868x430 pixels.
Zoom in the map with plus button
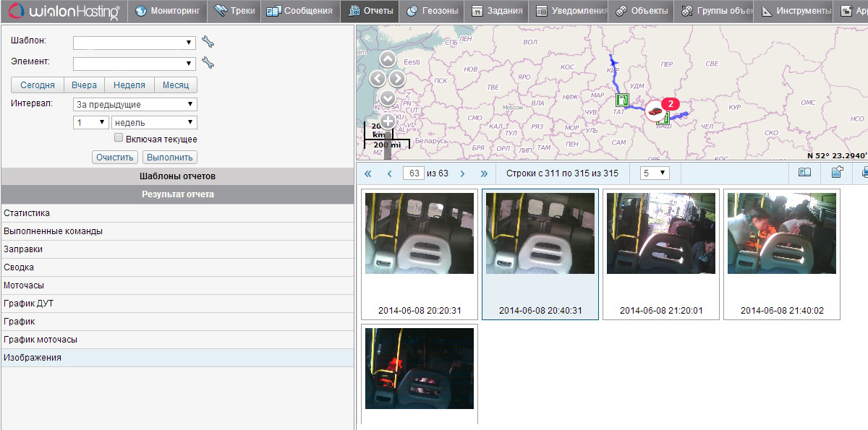388,121
